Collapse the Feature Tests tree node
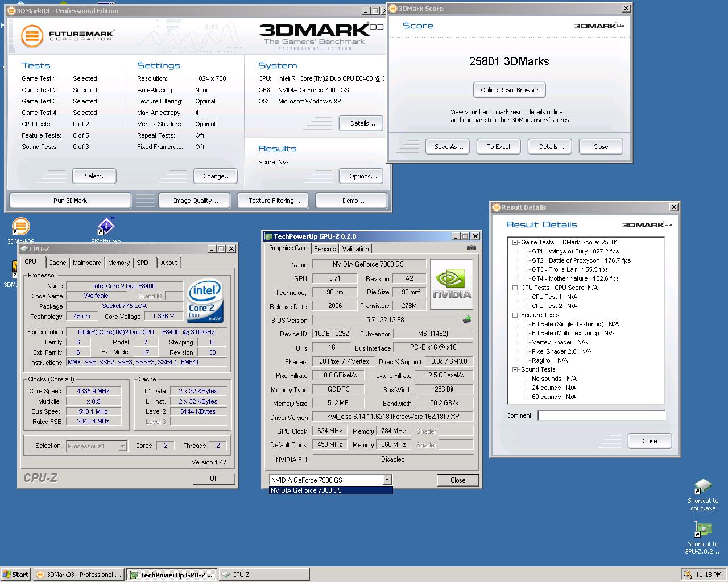Screen dimensions: 728x582 [x=515, y=315]
